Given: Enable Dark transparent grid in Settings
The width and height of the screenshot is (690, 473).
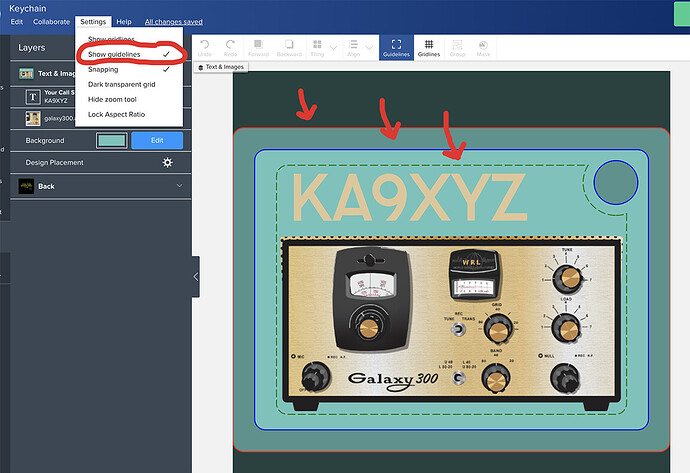Looking at the screenshot, I should [129, 84].
